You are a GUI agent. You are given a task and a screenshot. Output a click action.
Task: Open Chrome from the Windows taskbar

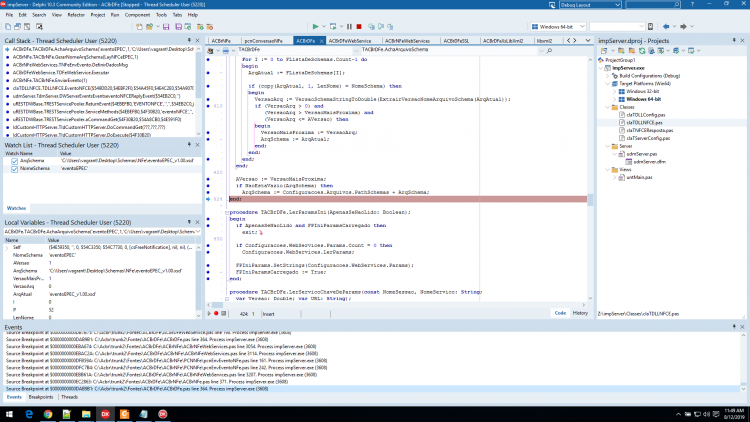pyautogui.click(x=48, y=414)
